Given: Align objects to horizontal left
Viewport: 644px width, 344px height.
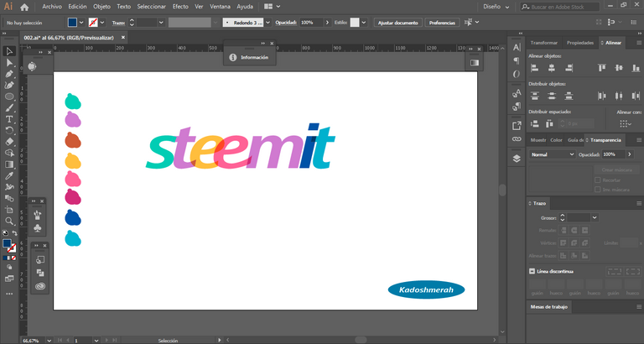Looking at the screenshot, I should (x=535, y=68).
